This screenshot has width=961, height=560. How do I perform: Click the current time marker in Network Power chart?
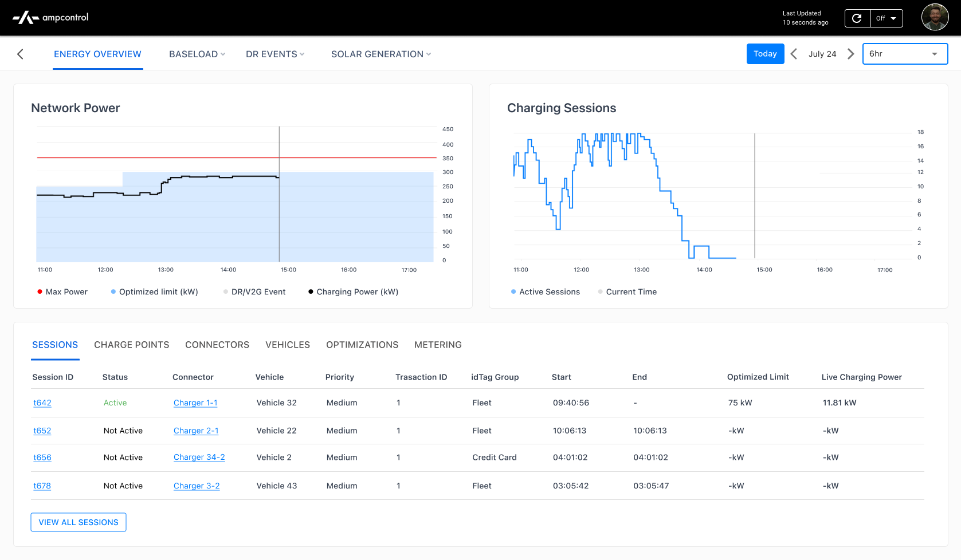(x=279, y=194)
